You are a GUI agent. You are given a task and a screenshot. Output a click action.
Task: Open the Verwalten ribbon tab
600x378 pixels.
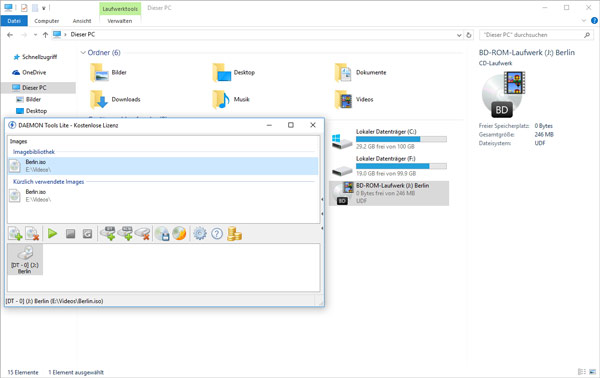(120, 21)
